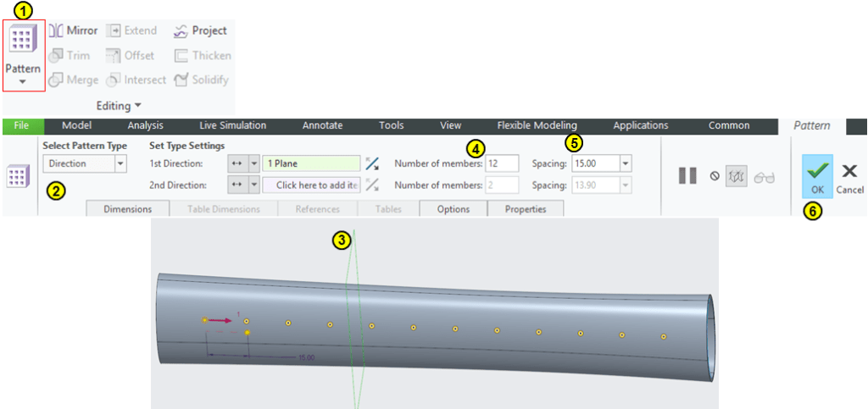Open the 1st Direction Spacing dropdown

point(626,163)
